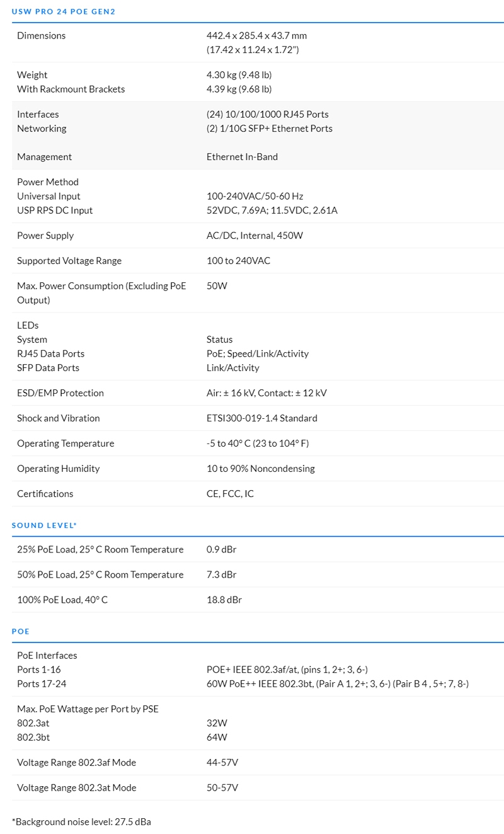
Task: Select the Interfaces label
Action: (38, 115)
